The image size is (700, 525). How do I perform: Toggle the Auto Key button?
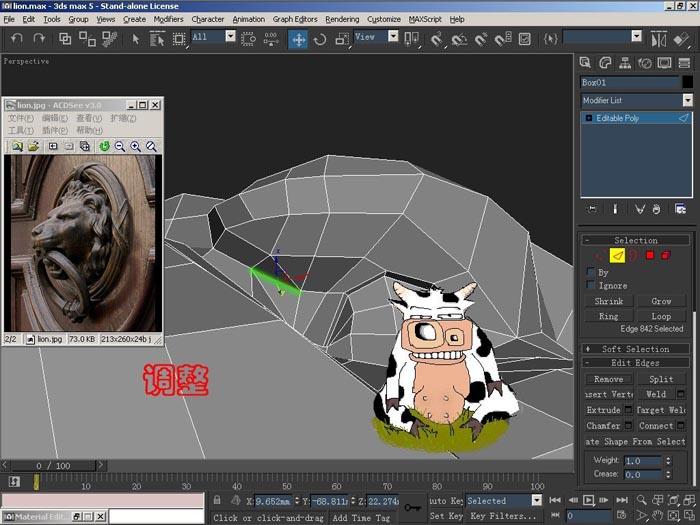pos(446,500)
